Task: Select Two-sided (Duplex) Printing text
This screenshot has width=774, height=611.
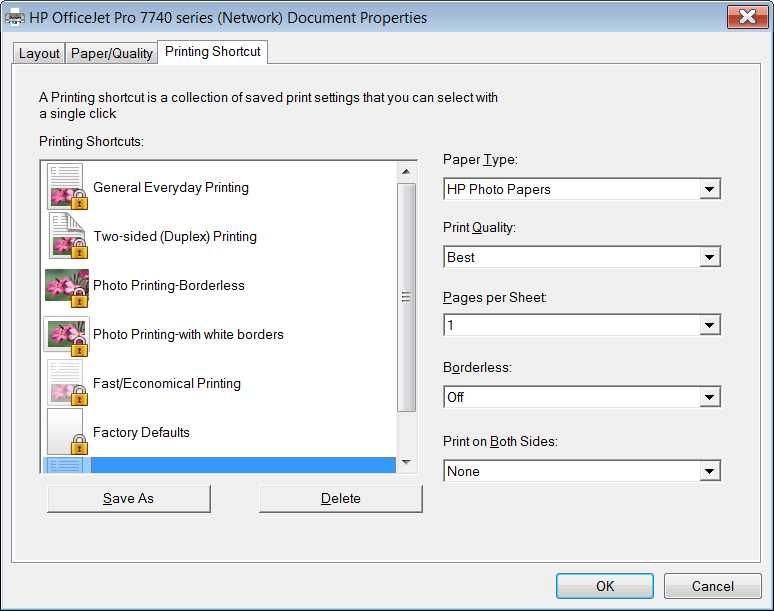Action: click(x=175, y=236)
